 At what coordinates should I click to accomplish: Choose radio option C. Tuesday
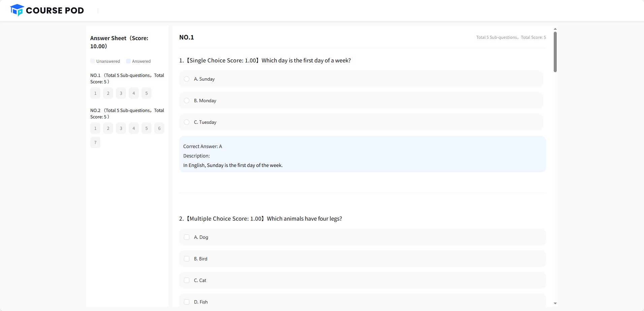tap(187, 122)
